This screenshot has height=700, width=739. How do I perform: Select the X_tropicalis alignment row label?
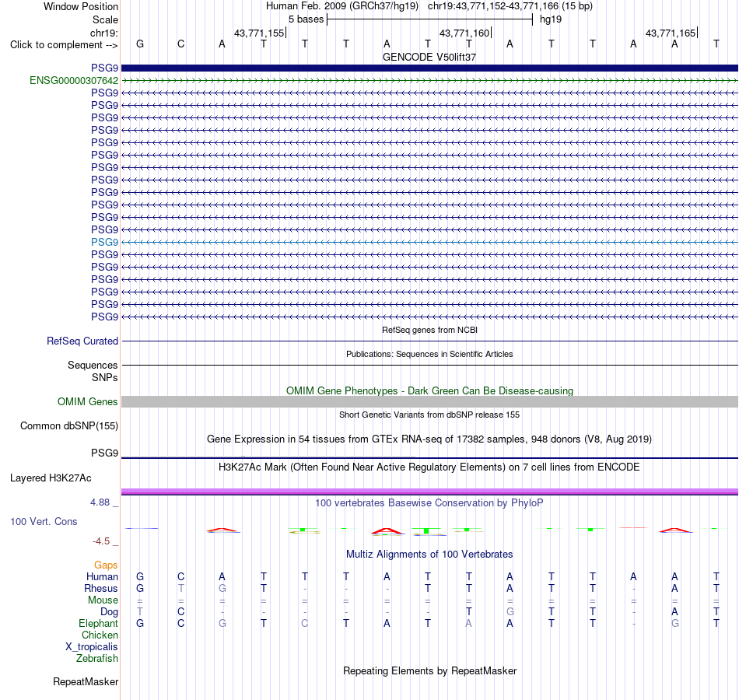[92, 647]
